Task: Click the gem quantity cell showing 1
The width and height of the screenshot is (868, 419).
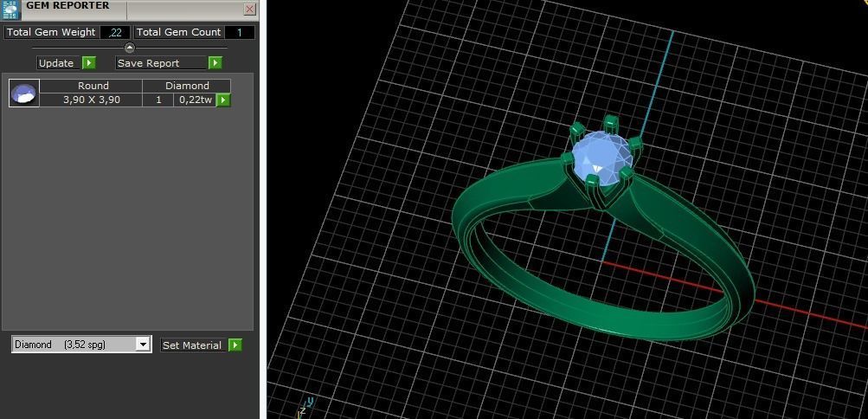Action: 158,100
